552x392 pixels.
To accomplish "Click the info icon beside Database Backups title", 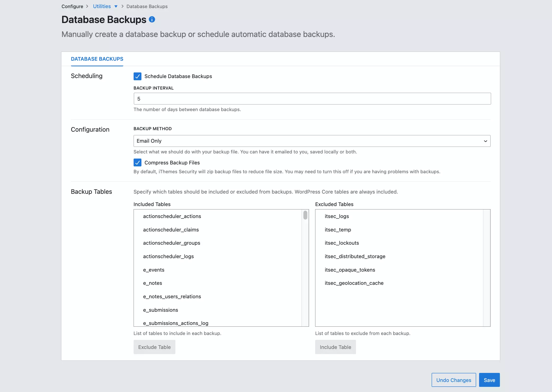I will pyautogui.click(x=152, y=20).
